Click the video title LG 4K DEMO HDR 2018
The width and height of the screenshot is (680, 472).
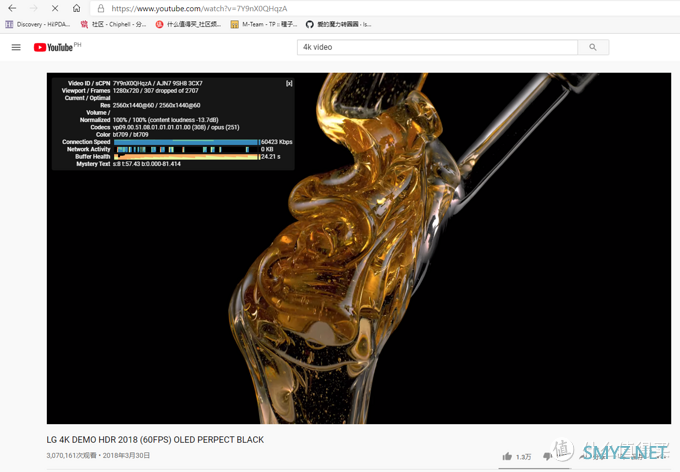click(x=155, y=440)
